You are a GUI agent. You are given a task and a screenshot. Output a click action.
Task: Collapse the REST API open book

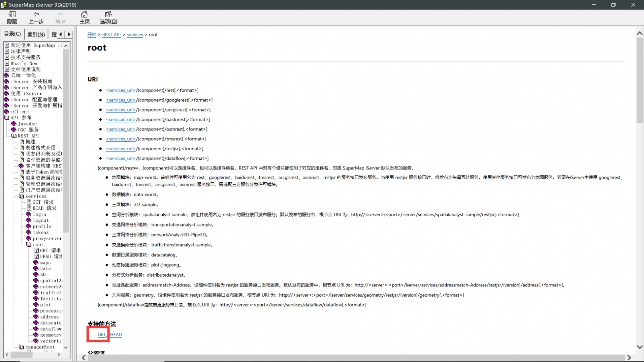coord(14,136)
